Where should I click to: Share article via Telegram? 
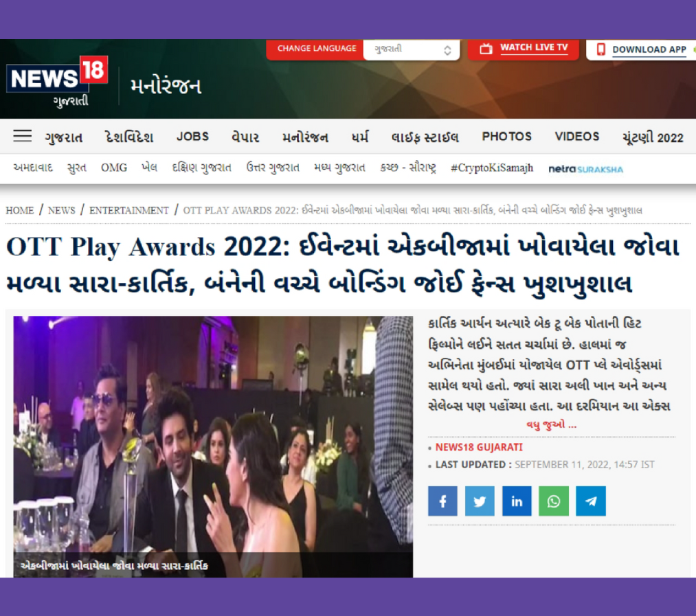(591, 501)
